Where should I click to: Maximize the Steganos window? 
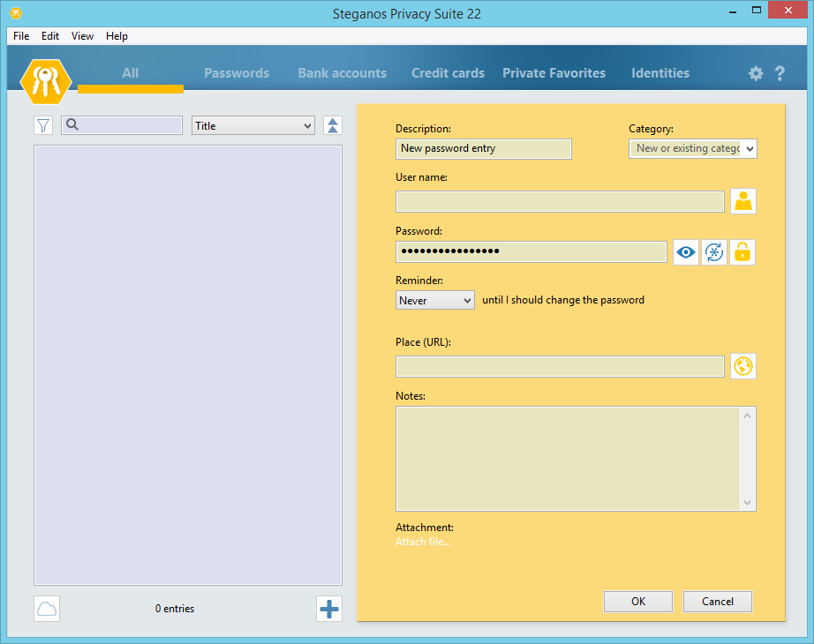757,11
